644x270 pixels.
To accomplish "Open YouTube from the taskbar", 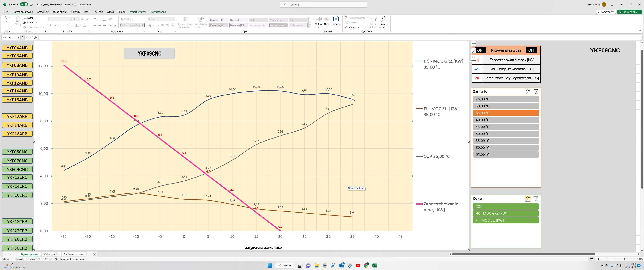I will (x=358, y=266).
